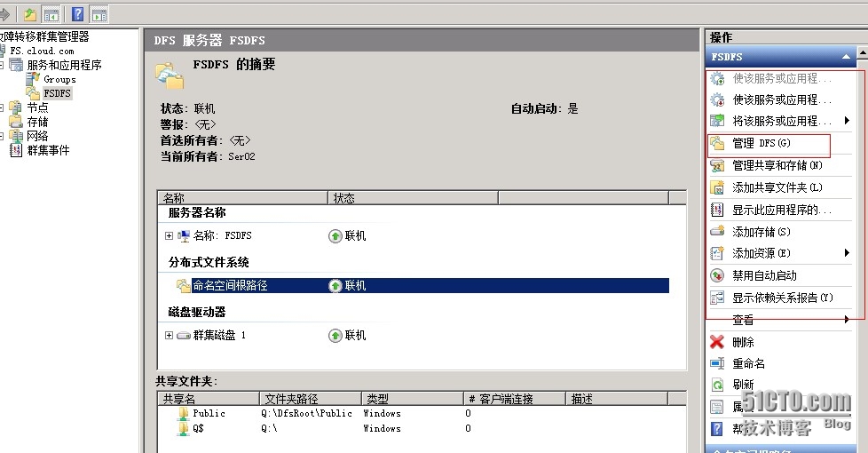Click the rename icon beside 重命名
This screenshot has height=453, width=868.
[x=717, y=363]
